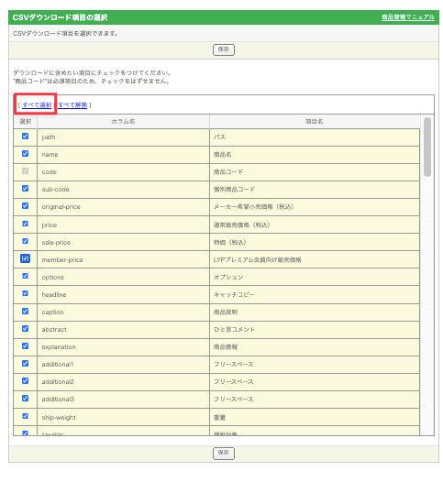The height and width of the screenshot is (504, 443).
Task: Click the ひと言コメント item name cell
Action: (x=315, y=330)
